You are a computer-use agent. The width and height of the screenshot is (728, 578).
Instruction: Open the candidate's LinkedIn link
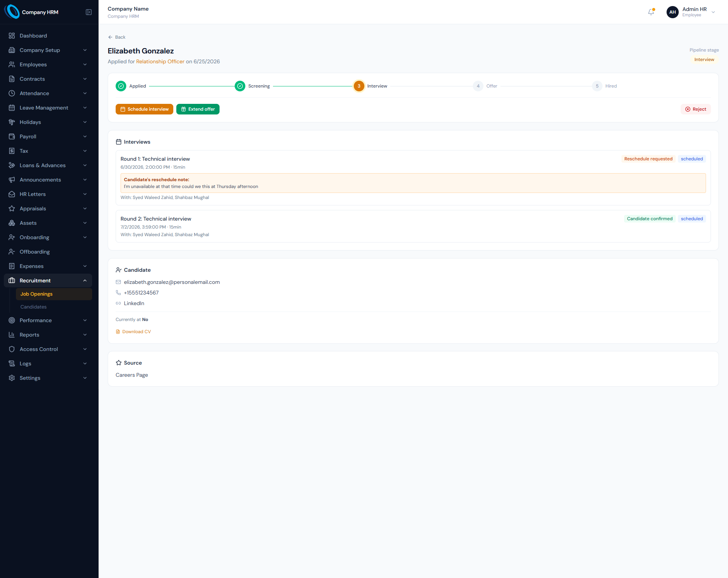pos(134,303)
